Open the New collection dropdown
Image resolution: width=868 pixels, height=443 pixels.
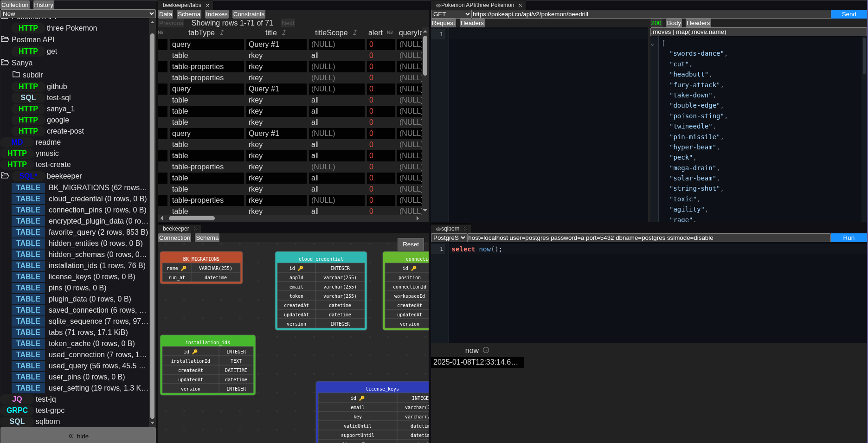(x=78, y=14)
